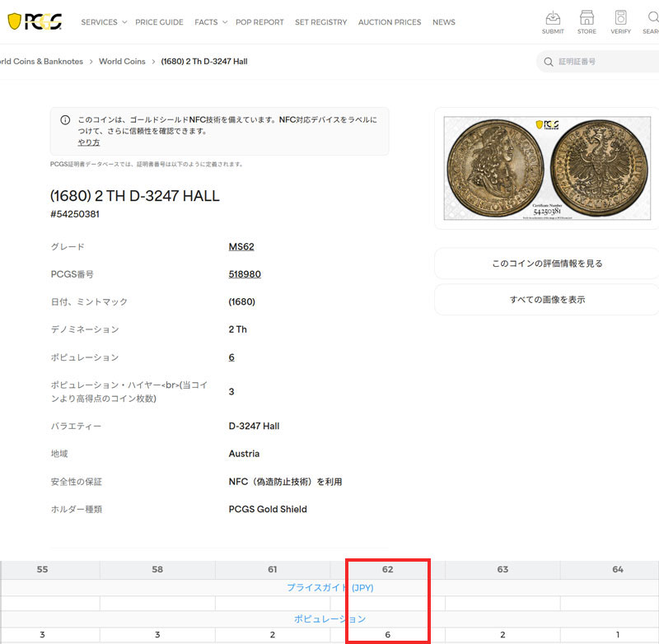Click the D-3247 Hall variety value
Image resolution: width=659 pixels, height=644 pixels.
[x=254, y=426]
